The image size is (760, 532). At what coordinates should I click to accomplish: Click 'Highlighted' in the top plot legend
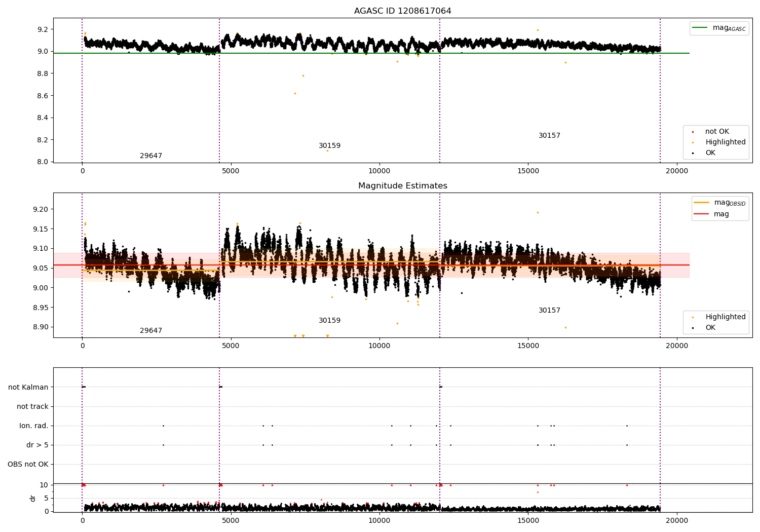click(x=719, y=142)
